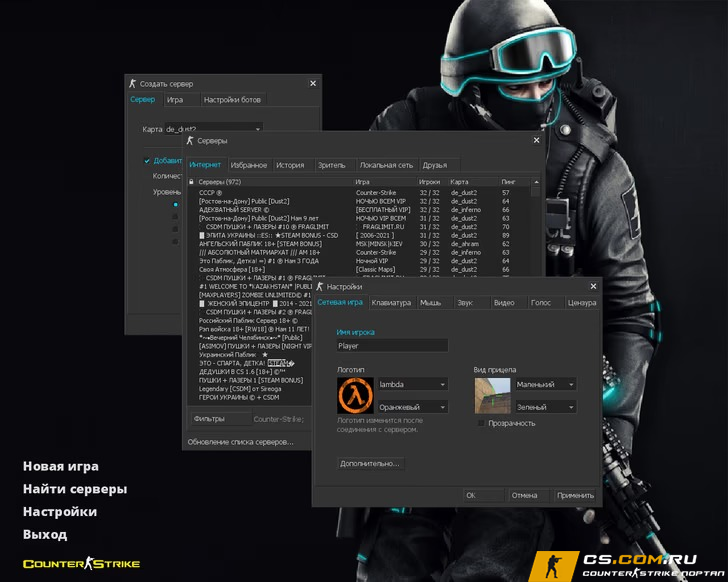This screenshot has height=582, width=728.
Task: Open the Дополнительно... options
Action: [370, 464]
